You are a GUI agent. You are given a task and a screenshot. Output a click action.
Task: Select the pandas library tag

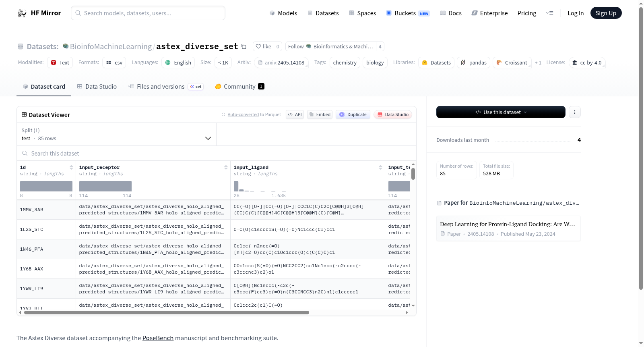[x=474, y=62]
